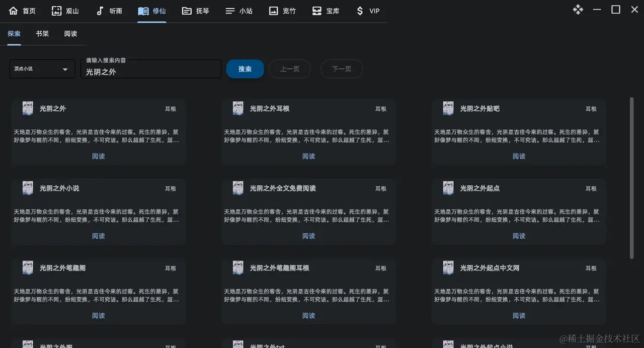
Task: Click the home icon for 首页
Action: pyautogui.click(x=14, y=11)
